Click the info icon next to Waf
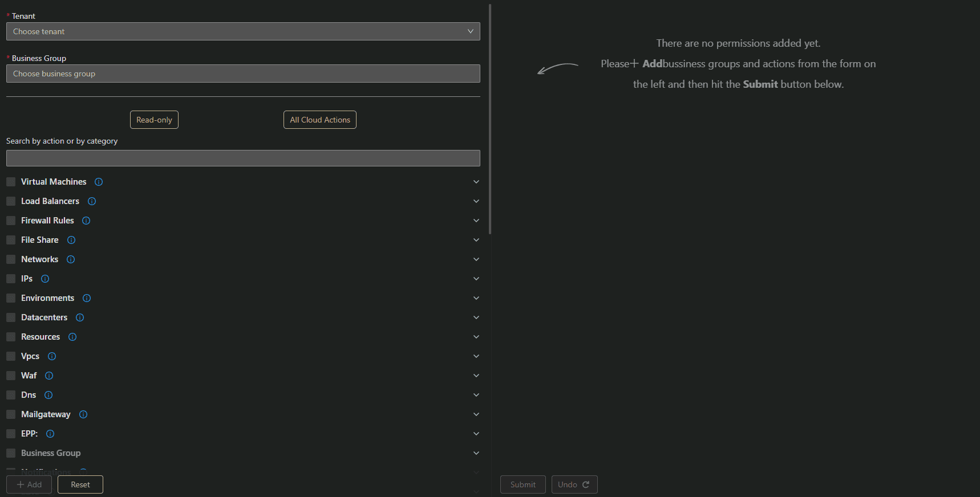This screenshot has height=497, width=980. (49, 376)
